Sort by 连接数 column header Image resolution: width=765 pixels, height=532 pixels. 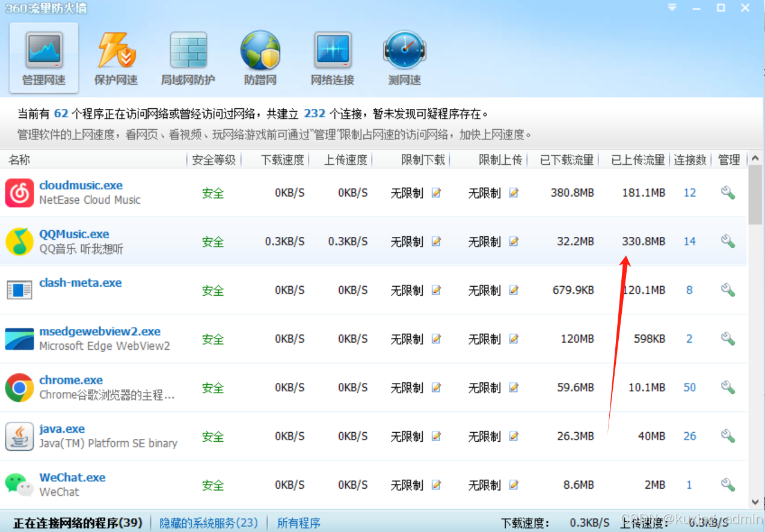pyautogui.click(x=690, y=160)
